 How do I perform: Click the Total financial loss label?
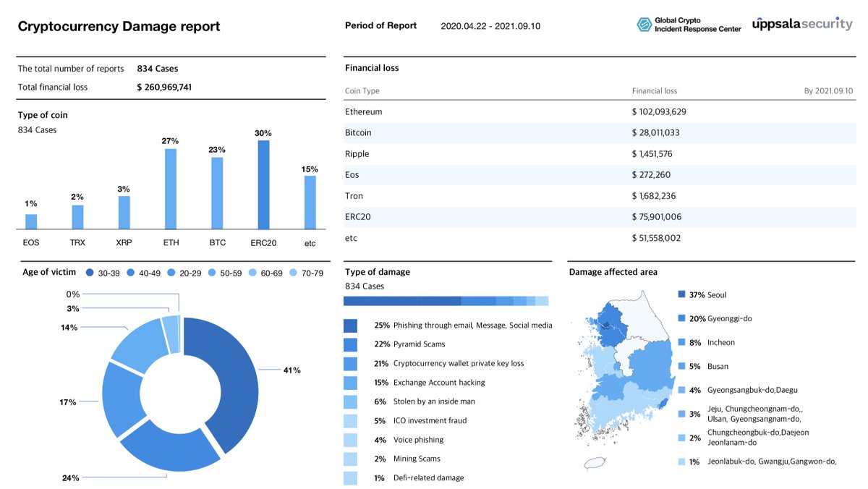click(x=53, y=87)
